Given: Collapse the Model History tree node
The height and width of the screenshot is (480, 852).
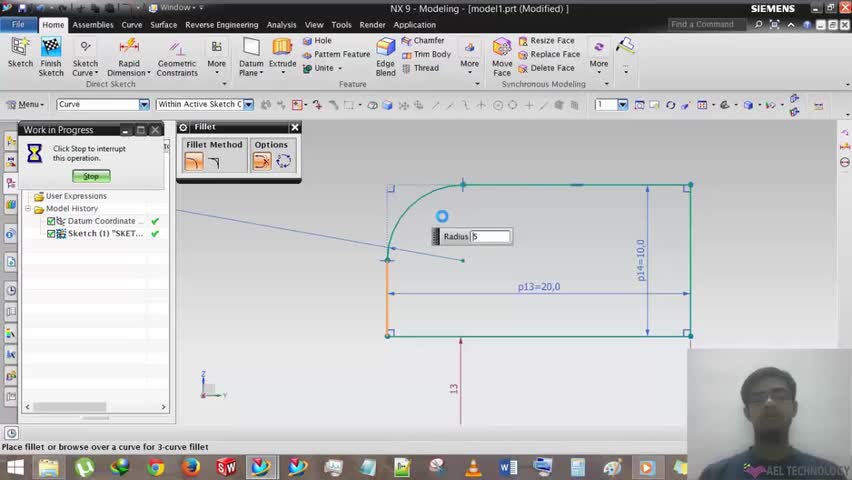Looking at the screenshot, I should (28, 209).
